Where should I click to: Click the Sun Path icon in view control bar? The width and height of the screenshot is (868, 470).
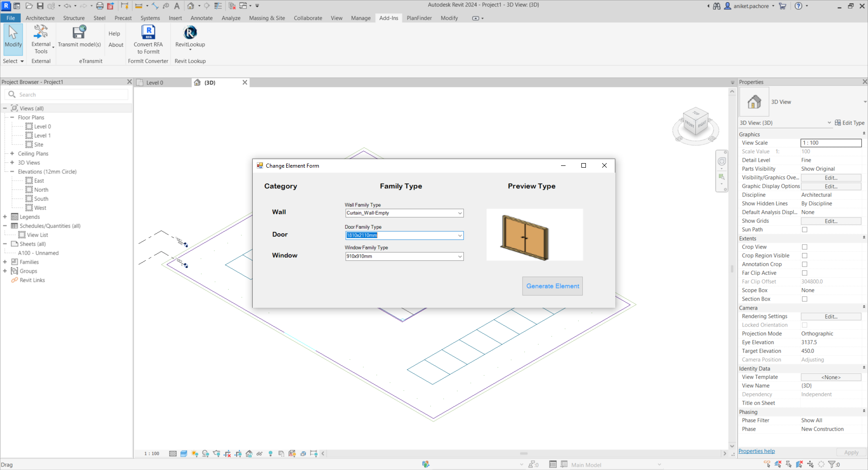[x=194, y=453]
